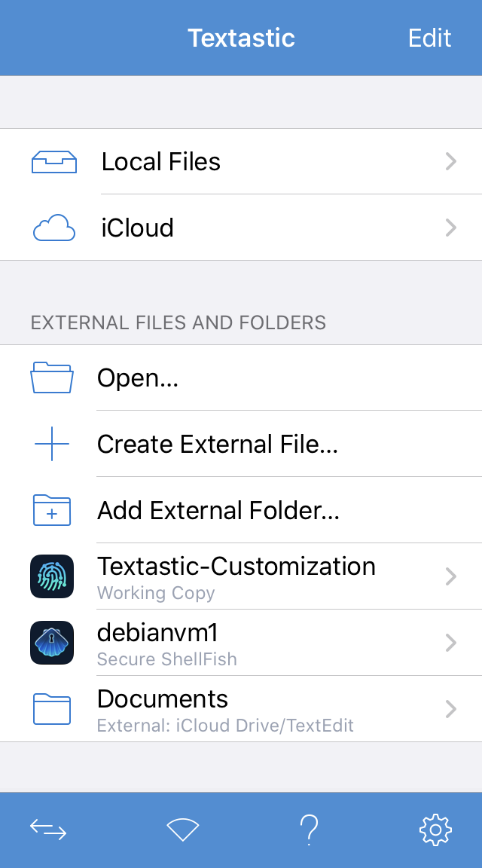Viewport: 482px width, 868px height.
Task: Tap the Secure ShellFish subtitle text
Action: pyautogui.click(x=167, y=659)
